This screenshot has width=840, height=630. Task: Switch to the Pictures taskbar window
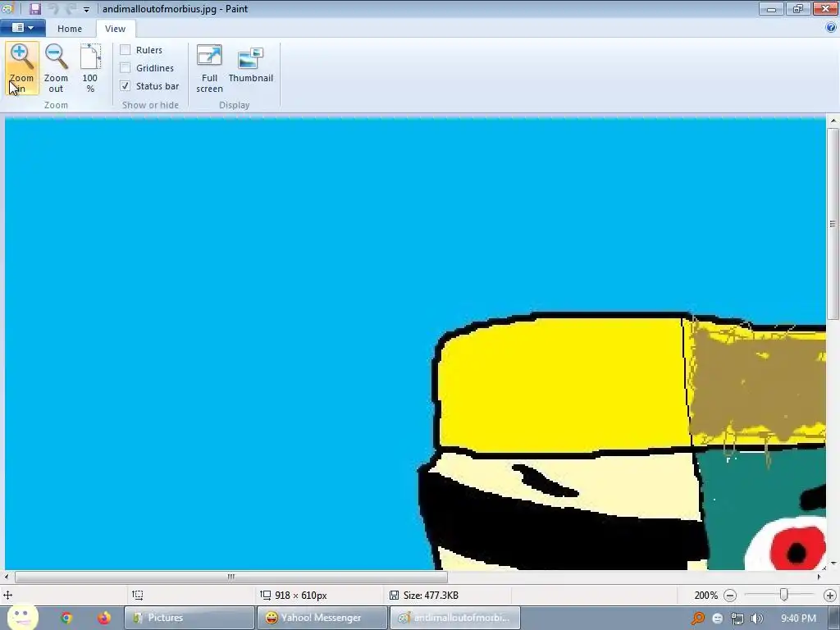tap(189, 618)
